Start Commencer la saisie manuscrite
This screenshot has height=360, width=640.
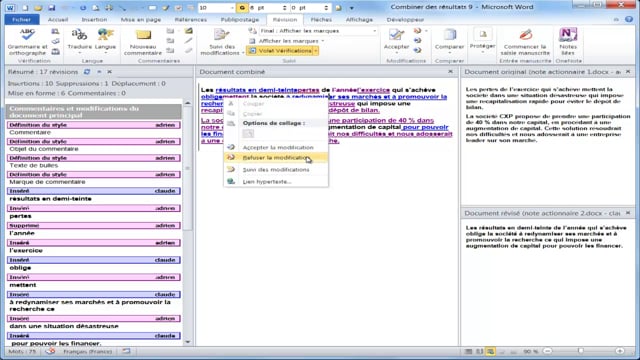525,42
